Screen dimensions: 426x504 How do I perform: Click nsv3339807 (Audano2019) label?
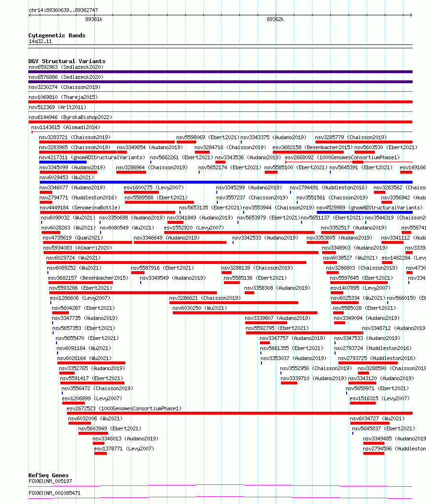(278, 318)
